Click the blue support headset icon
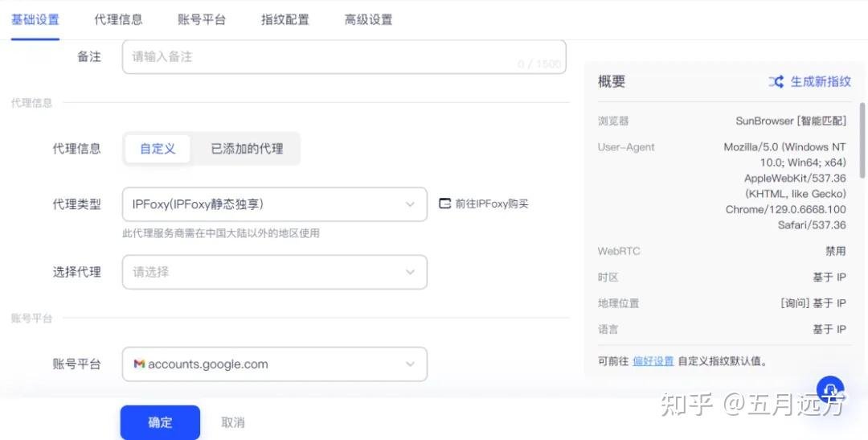The width and height of the screenshot is (868, 440). coord(829,389)
